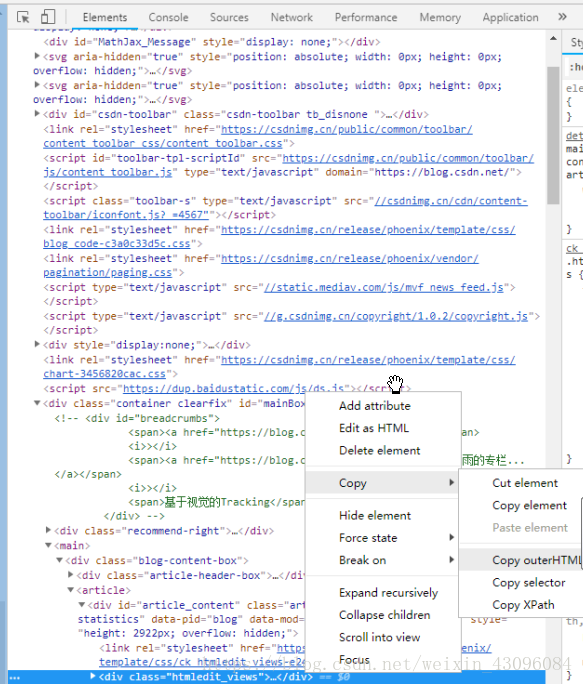Image resolution: width=583 pixels, height=684 pixels.
Task: Expand the first svg aria-hidden node
Action: [x=37, y=56]
